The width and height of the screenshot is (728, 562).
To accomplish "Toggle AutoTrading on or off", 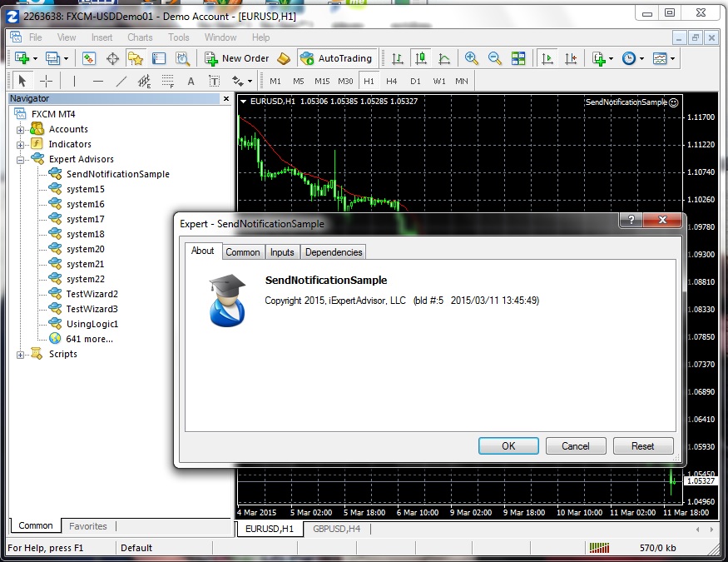I will click(x=337, y=58).
